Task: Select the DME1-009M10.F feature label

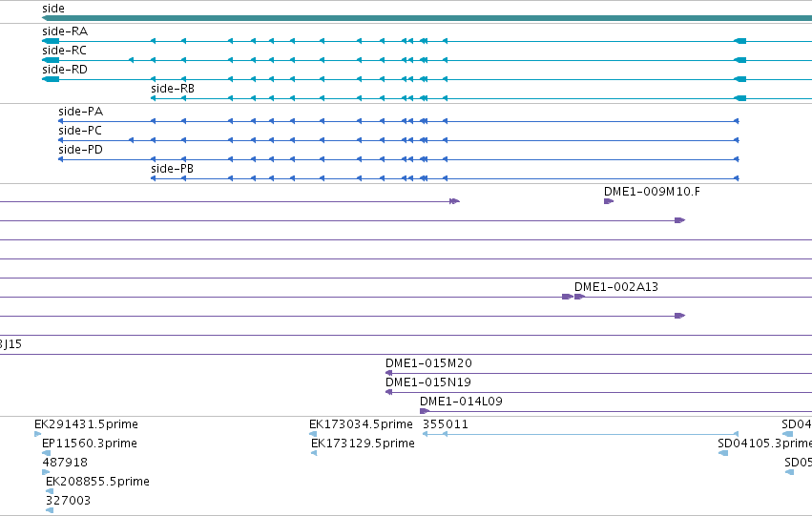Action: tap(652, 192)
